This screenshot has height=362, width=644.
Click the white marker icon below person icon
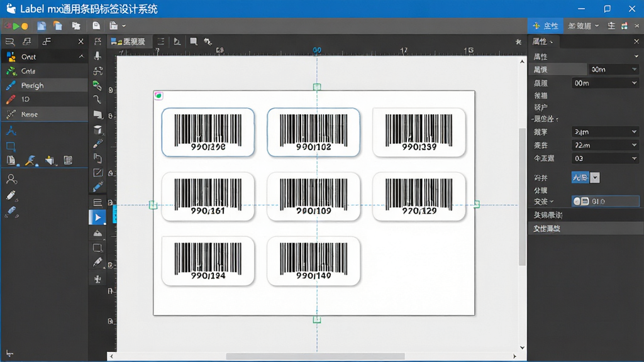[11, 195]
